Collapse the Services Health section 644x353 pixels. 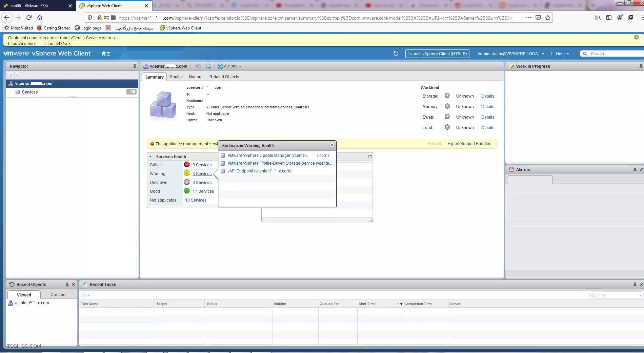(x=150, y=157)
